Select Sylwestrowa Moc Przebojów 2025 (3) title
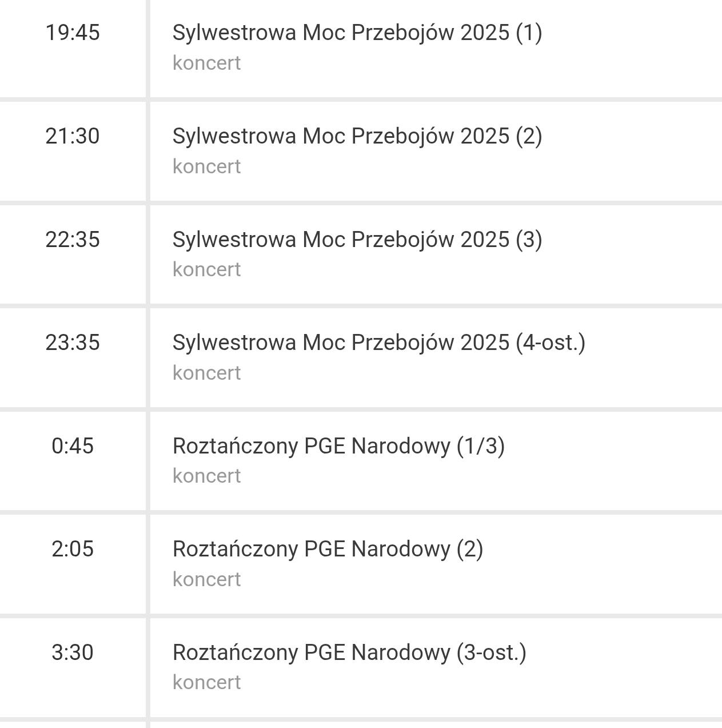 point(357,240)
